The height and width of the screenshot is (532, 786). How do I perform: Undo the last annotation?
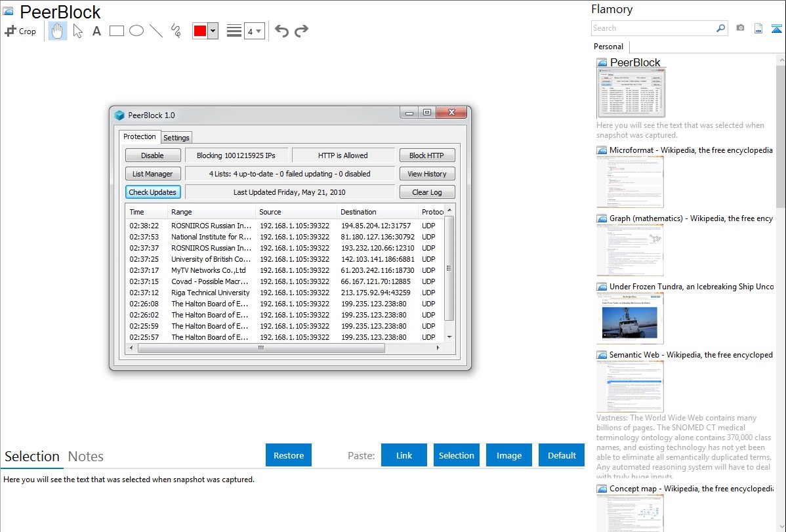281,31
